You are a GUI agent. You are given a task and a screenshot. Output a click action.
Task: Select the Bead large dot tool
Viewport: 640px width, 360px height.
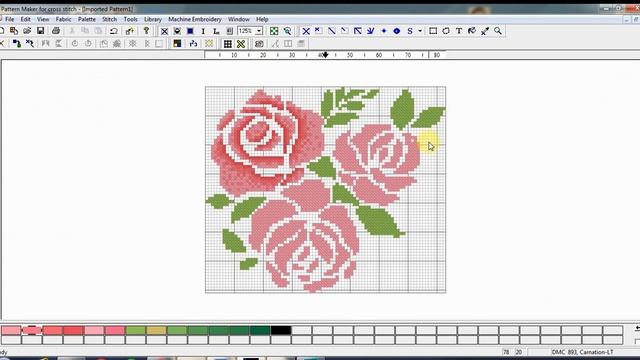click(x=396, y=31)
